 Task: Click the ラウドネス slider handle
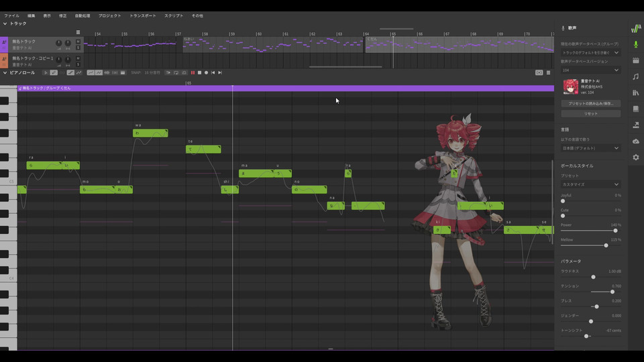593,277
